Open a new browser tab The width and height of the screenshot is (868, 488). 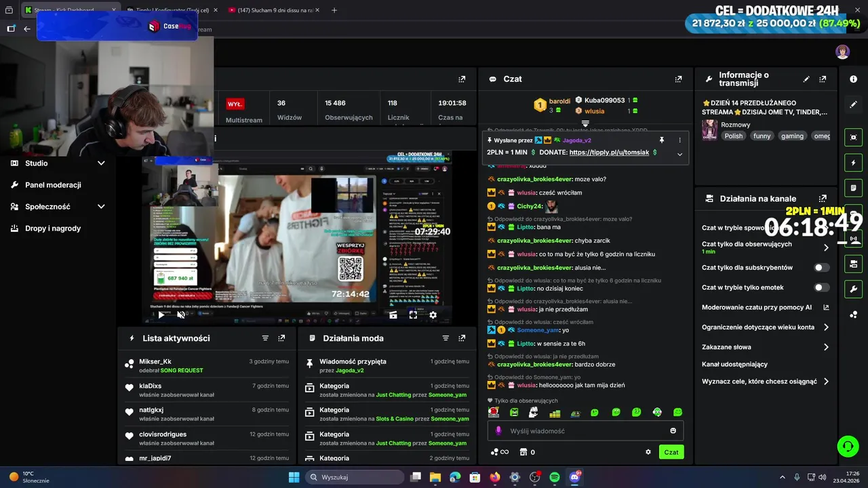334,10
